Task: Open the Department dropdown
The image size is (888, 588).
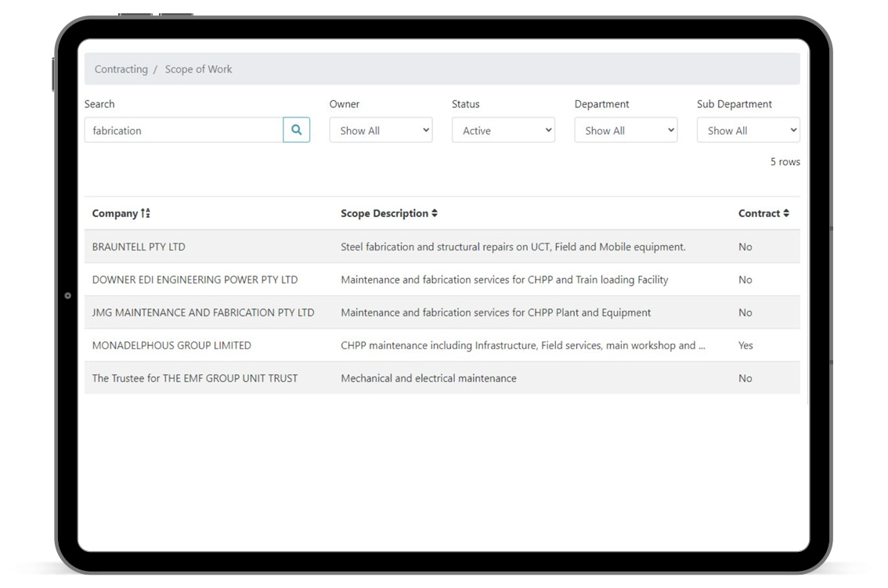Action: 626,130
